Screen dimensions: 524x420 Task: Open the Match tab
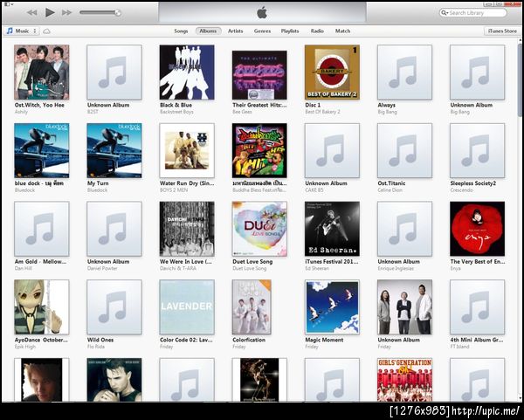point(342,31)
